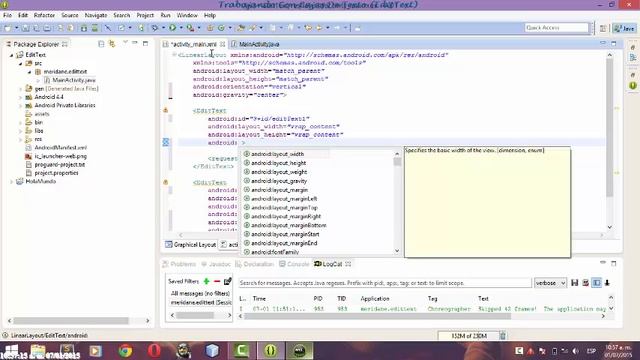Add a new LogCat saved filter (green plus)
This screenshot has width=640, height=360.
point(207,281)
